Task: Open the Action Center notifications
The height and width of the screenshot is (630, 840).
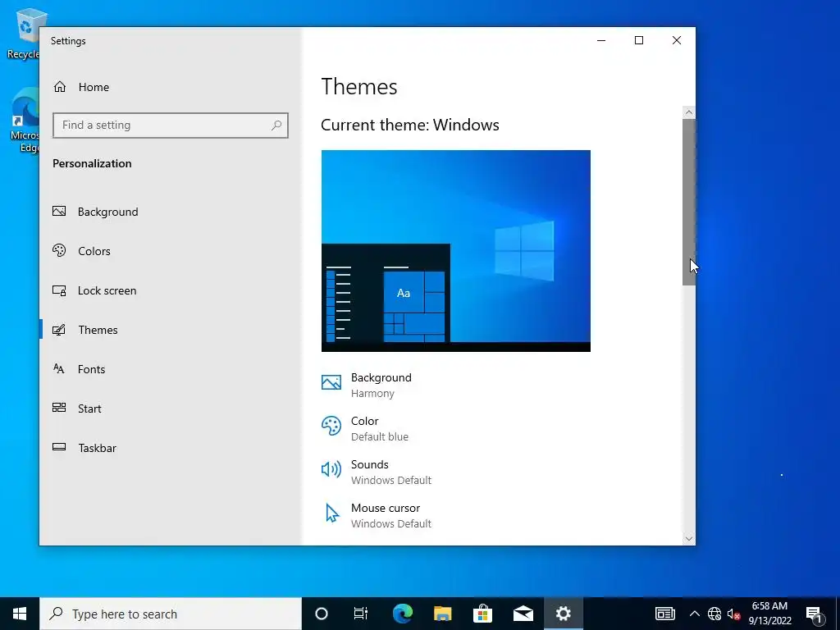Action: pyautogui.click(x=814, y=614)
